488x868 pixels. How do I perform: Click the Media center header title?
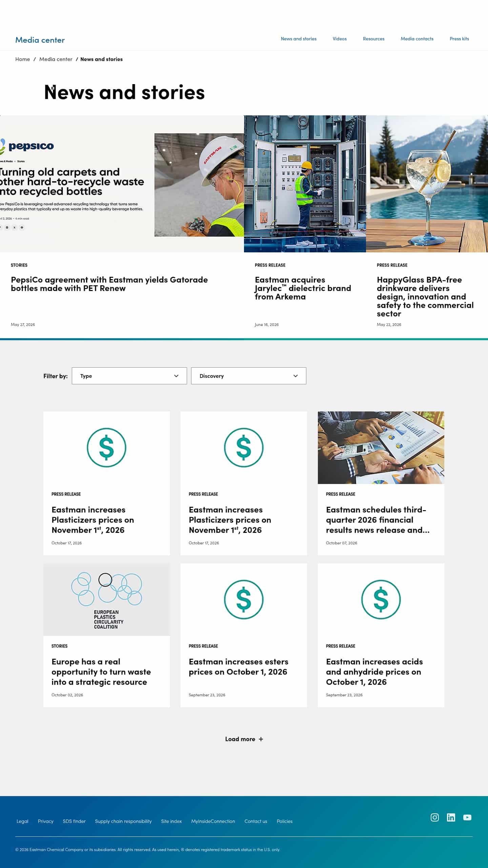(x=40, y=40)
